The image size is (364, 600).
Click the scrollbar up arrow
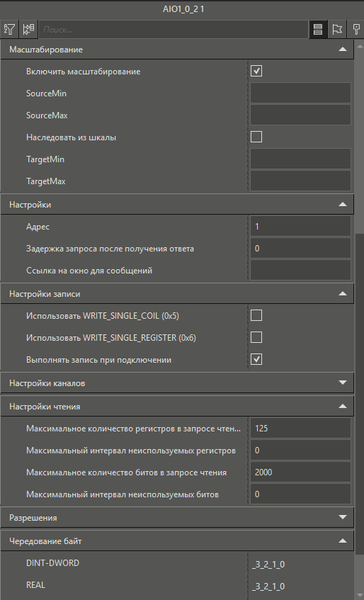(x=360, y=45)
